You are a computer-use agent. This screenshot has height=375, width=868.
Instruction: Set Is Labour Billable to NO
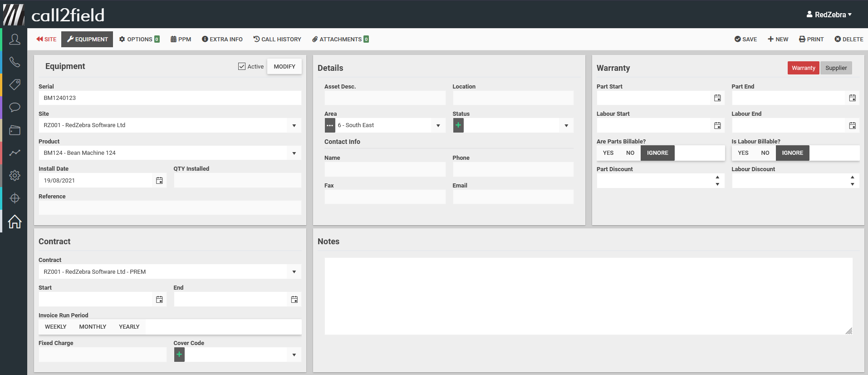coord(765,153)
